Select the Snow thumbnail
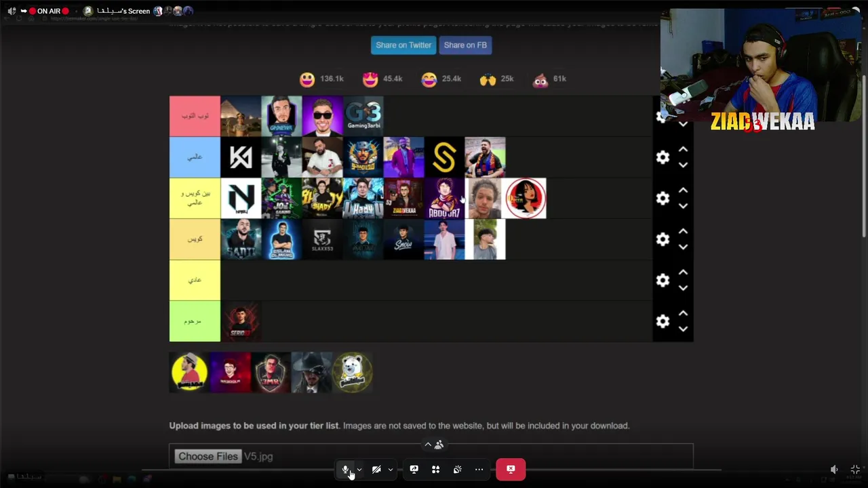Viewport: 868px width, 488px height. coord(403,239)
